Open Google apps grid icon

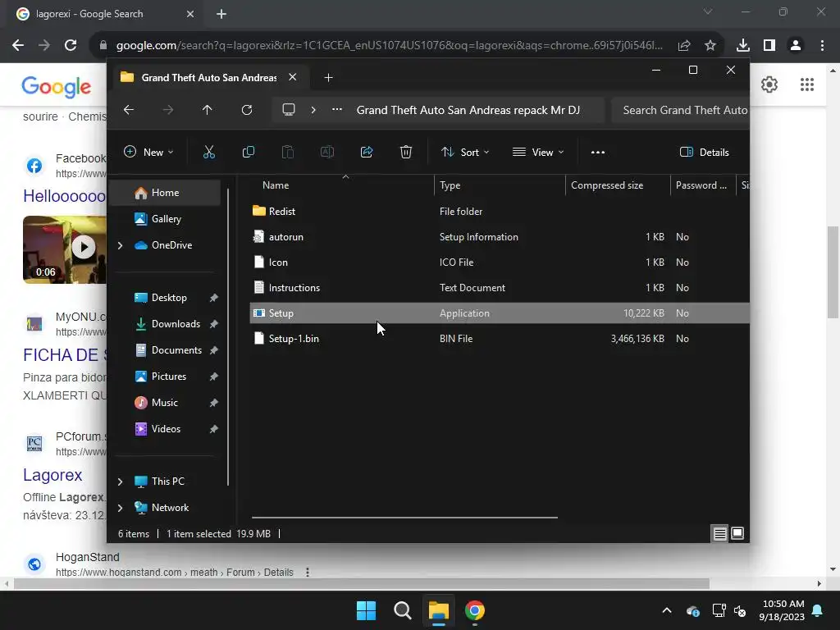(x=807, y=84)
